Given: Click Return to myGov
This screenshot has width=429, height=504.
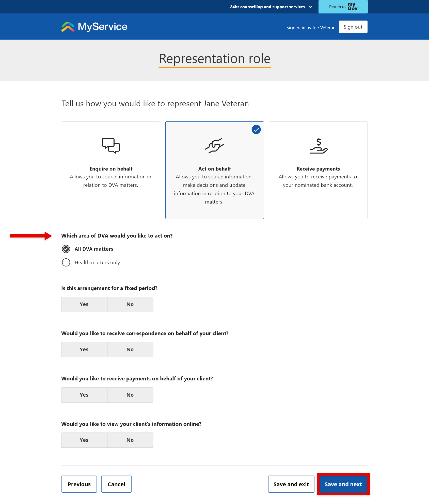Looking at the screenshot, I should click(337, 7).
